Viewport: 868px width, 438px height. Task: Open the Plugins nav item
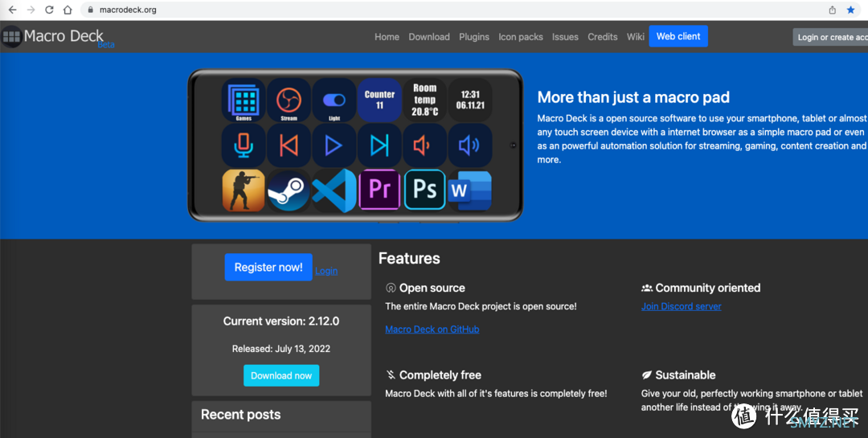474,36
